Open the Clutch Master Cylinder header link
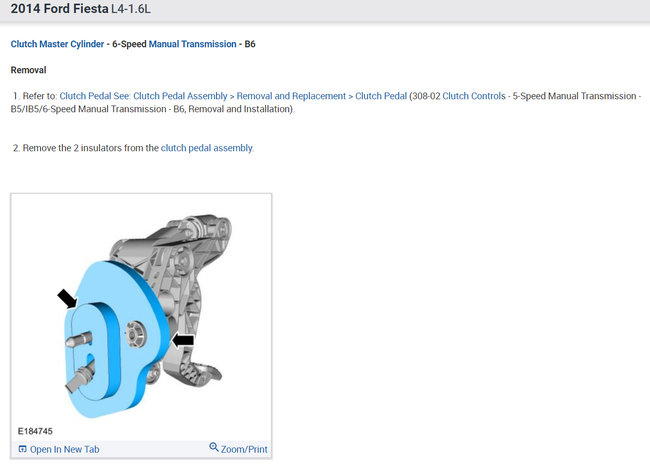650x475 pixels. coord(57,44)
